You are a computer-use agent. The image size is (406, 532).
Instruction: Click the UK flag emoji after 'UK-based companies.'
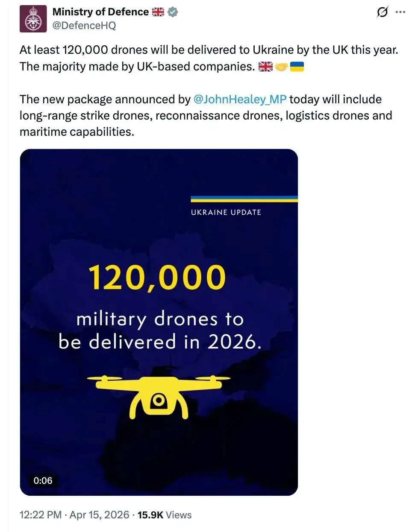coord(266,67)
